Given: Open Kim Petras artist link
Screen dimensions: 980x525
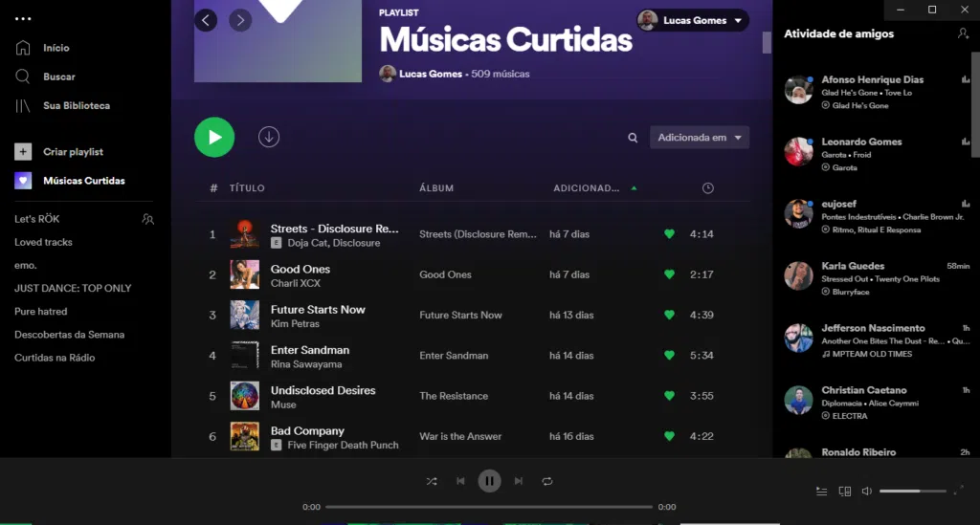Looking at the screenshot, I should 295,324.
